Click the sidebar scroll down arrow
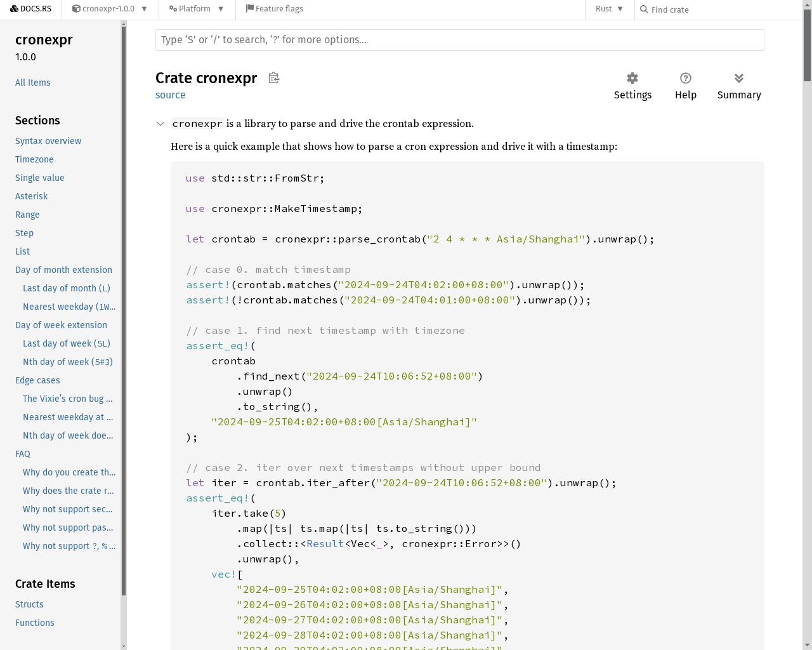Image resolution: width=812 pixels, height=650 pixels. tap(124, 646)
